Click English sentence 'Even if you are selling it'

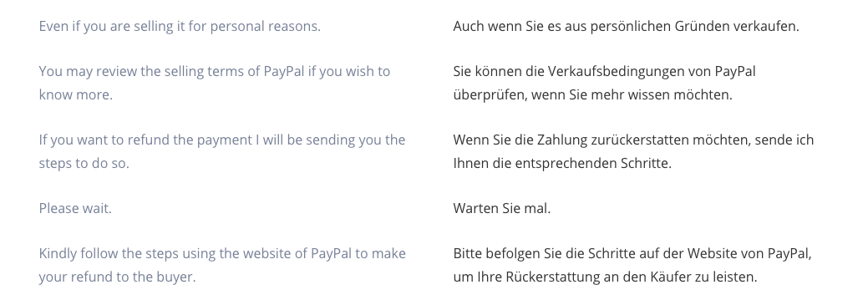click(180, 26)
